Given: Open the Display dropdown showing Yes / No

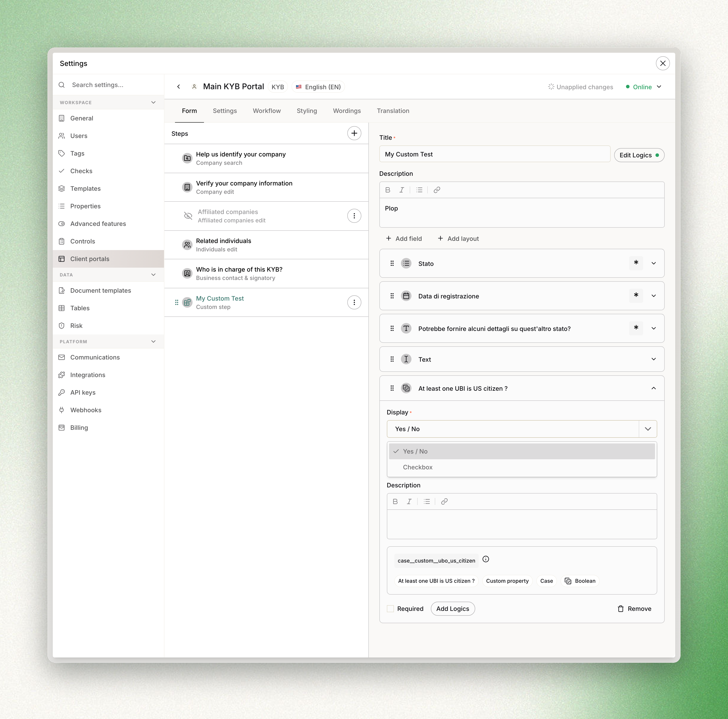Looking at the screenshot, I should click(522, 429).
